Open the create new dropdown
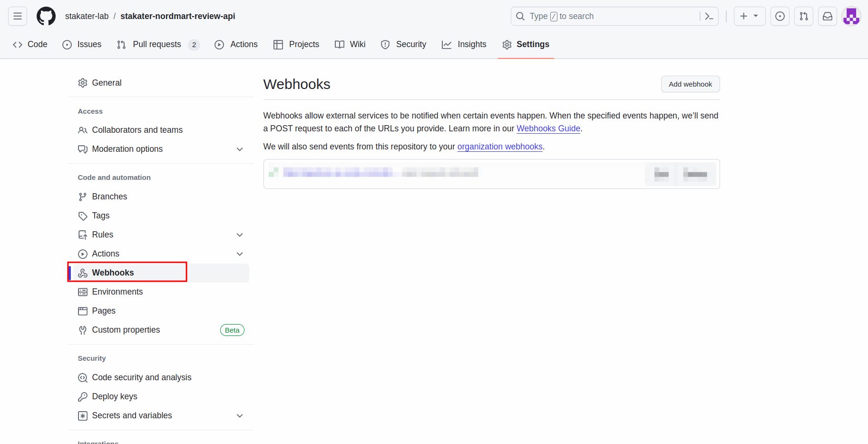This screenshot has height=444, width=868. point(749,16)
